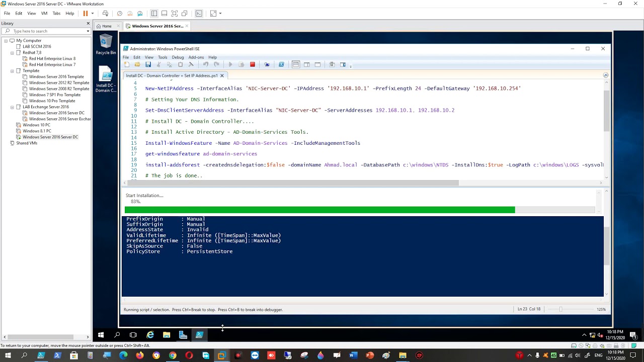Open the Recycle Bin on guest desktop
This screenshot has height=362, width=644.
tap(106, 44)
